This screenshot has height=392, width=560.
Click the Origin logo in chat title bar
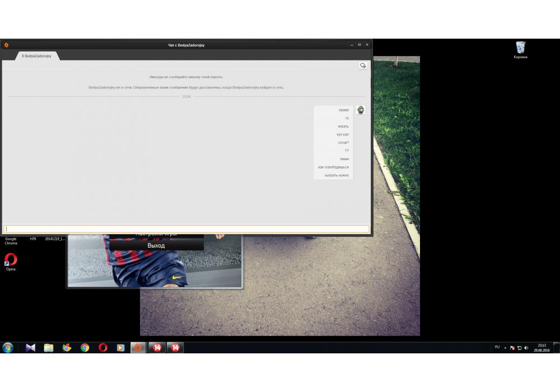(x=6, y=45)
